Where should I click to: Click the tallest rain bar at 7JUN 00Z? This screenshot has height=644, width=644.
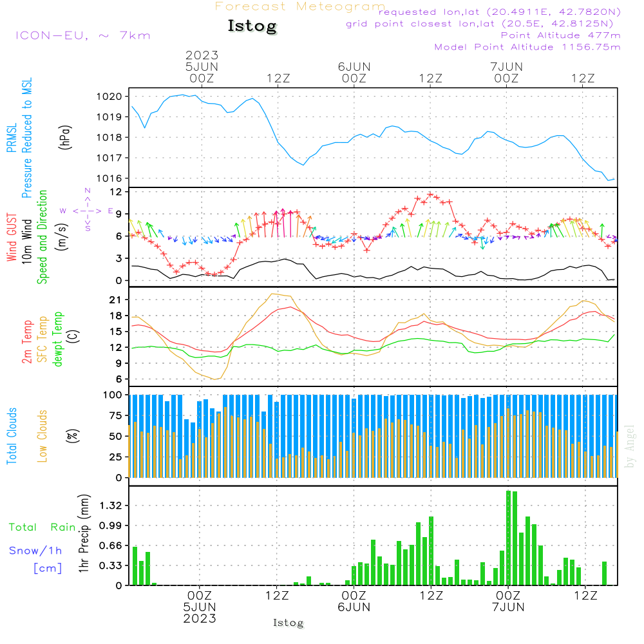[x=509, y=538]
